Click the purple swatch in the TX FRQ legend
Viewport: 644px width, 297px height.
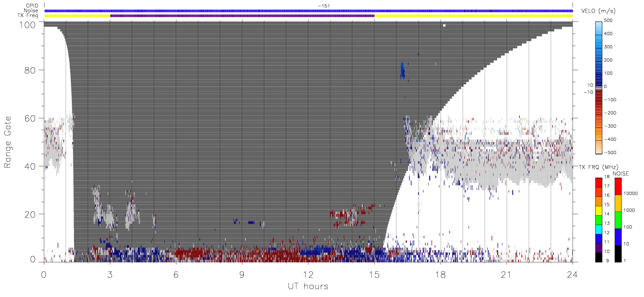(598, 248)
